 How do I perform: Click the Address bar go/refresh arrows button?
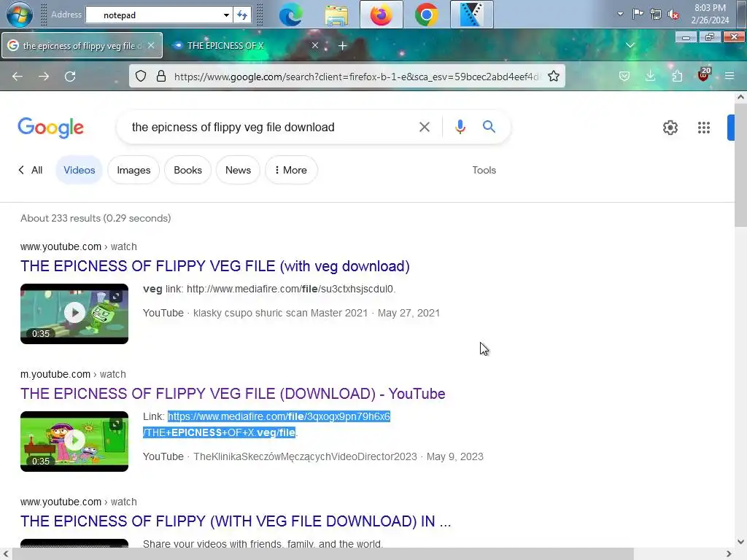pyautogui.click(x=242, y=15)
